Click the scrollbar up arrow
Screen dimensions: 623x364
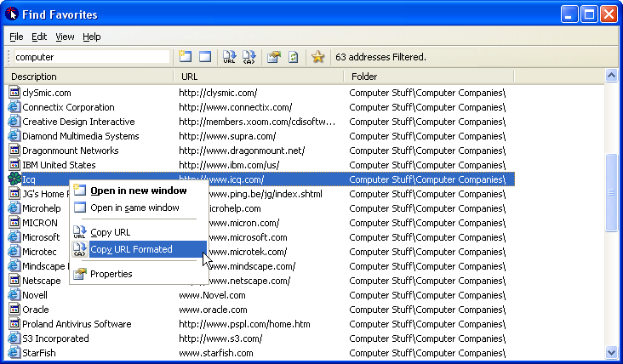tap(611, 75)
